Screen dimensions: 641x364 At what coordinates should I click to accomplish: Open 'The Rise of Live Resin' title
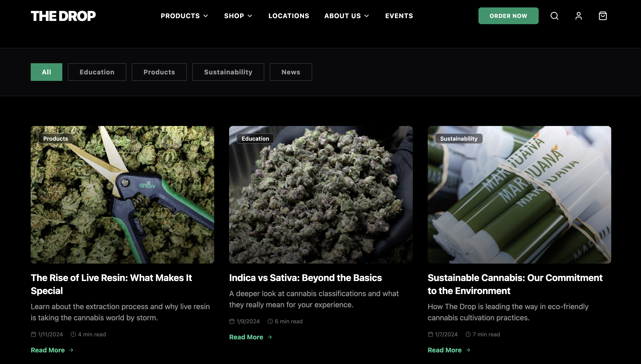tap(111, 284)
